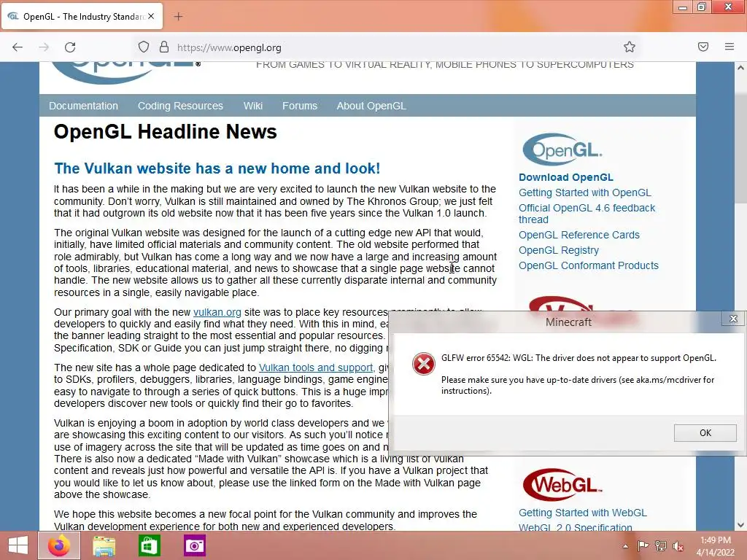The width and height of the screenshot is (747, 560).
Task: Go back with Firefox back arrow
Action: tap(18, 47)
